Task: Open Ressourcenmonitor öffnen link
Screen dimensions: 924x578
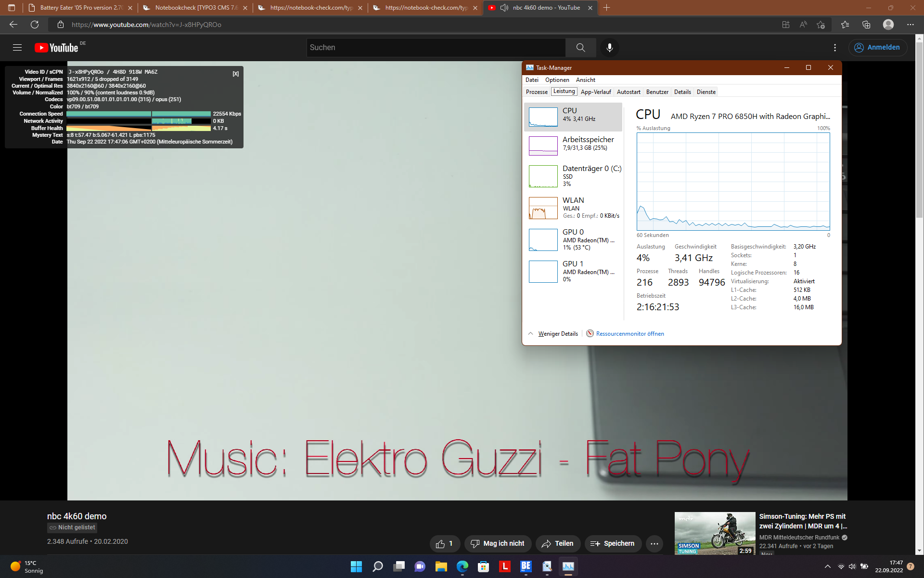Action: (x=629, y=334)
